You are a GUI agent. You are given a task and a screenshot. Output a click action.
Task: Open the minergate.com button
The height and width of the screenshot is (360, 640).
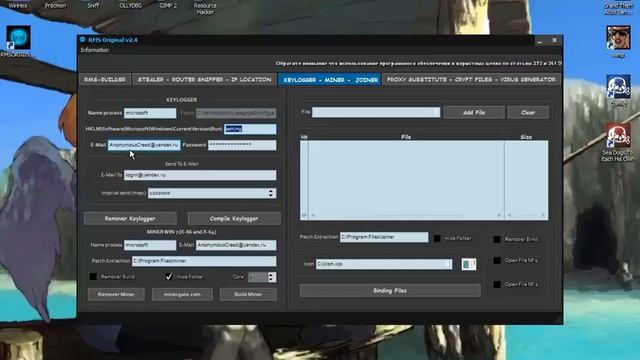[x=182, y=294]
